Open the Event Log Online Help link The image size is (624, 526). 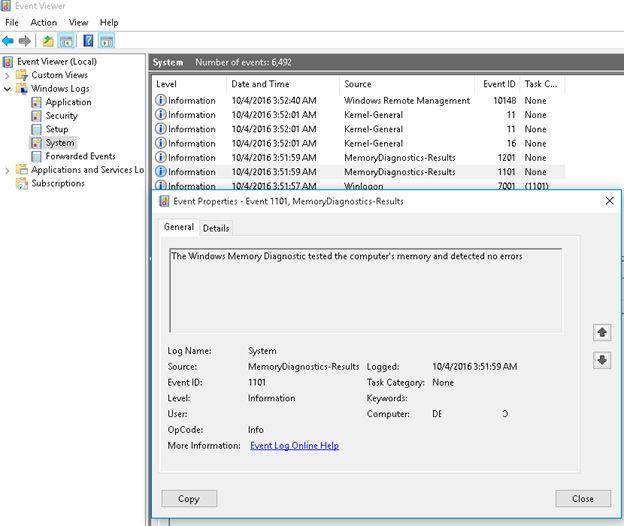click(x=294, y=445)
